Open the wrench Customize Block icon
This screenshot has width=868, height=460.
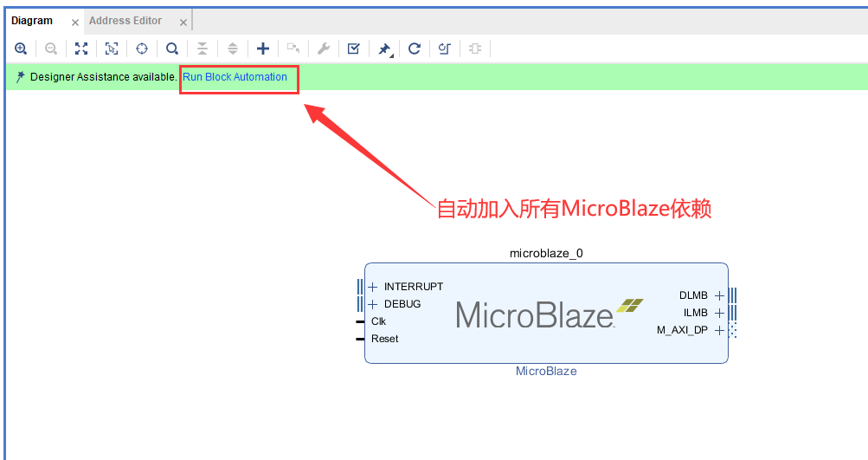coord(324,49)
